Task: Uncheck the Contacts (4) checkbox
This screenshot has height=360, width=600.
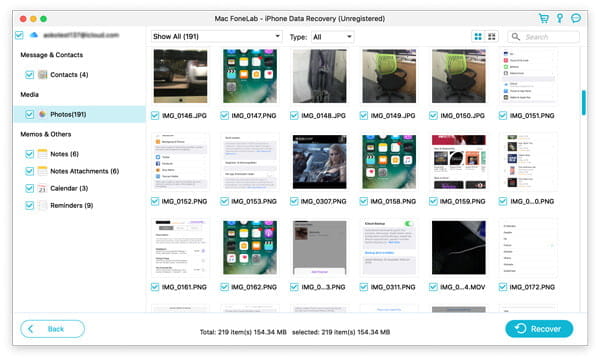Action: tap(29, 75)
